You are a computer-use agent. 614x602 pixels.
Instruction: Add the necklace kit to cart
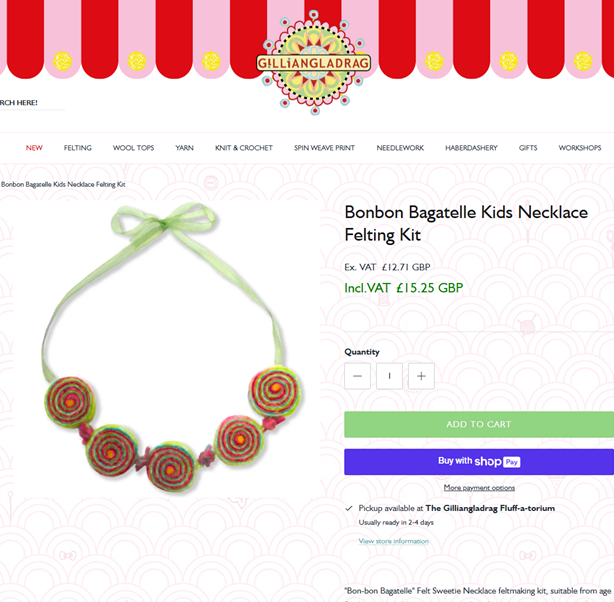479,424
